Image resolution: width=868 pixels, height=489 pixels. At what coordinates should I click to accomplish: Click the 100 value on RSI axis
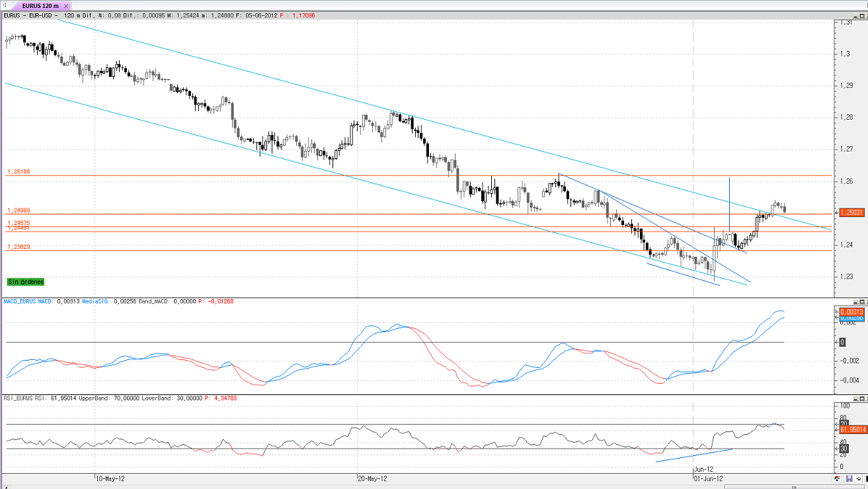tap(844, 406)
